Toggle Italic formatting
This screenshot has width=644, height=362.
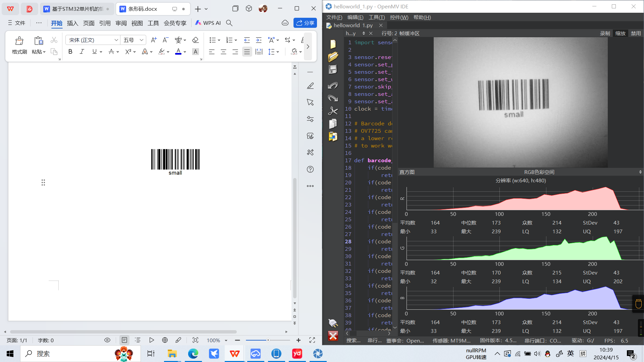pos(82,52)
